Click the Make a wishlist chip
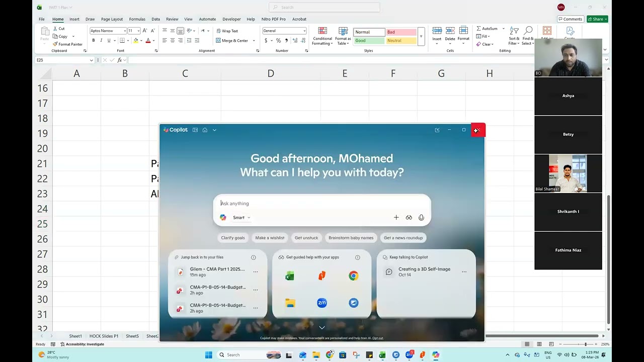Screen dimensions: 644x362 tap(270, 238)
